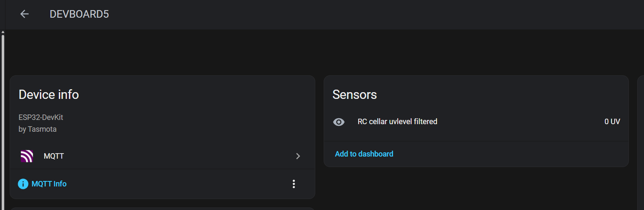Click the Device info card heading
The width and height of the screenshot is (644, 210).
(x=49, y=95)
